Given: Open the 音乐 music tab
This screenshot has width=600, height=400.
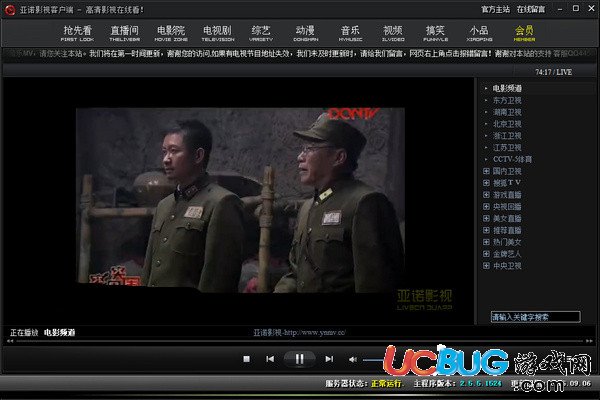Looking at the screenshot, I should 350,33.
